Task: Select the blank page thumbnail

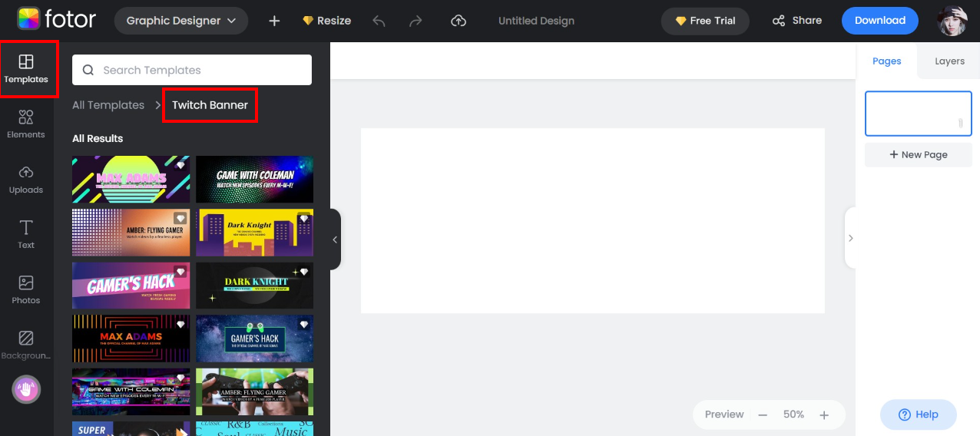Action: (919, 114)
